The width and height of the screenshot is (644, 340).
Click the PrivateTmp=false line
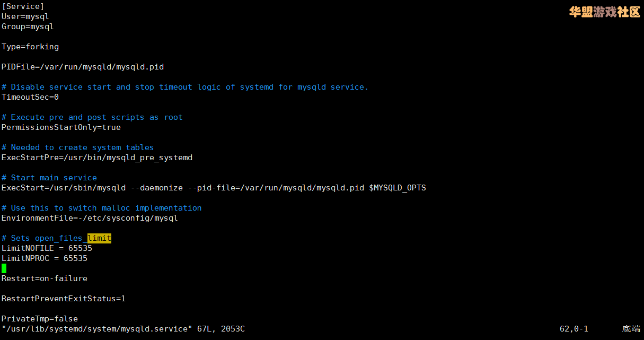click(x=40, y=319)
